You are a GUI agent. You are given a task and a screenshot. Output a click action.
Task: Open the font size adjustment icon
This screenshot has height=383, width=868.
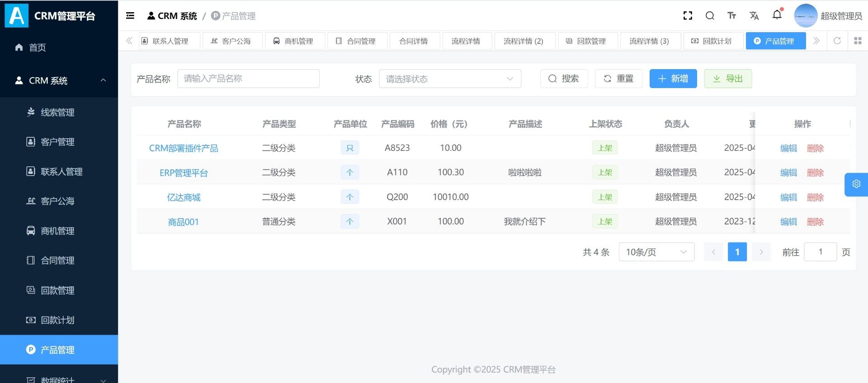731,16
